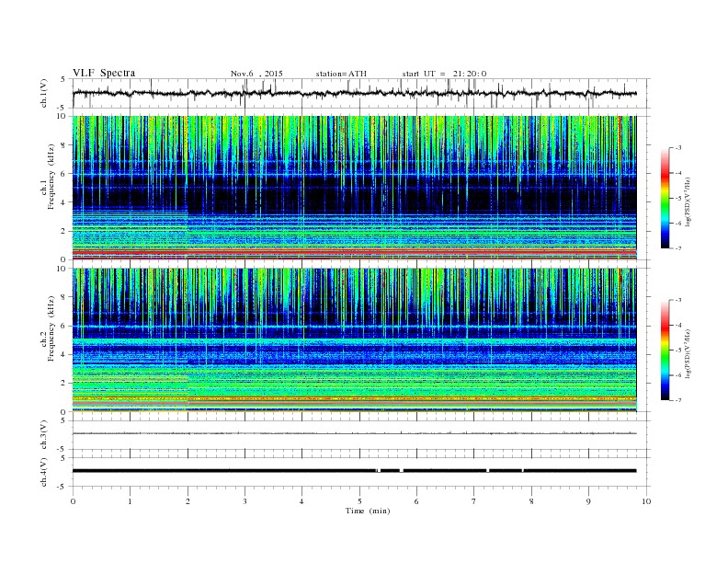Click the 'VLF Spectra' title text

(x=104, y=73)
